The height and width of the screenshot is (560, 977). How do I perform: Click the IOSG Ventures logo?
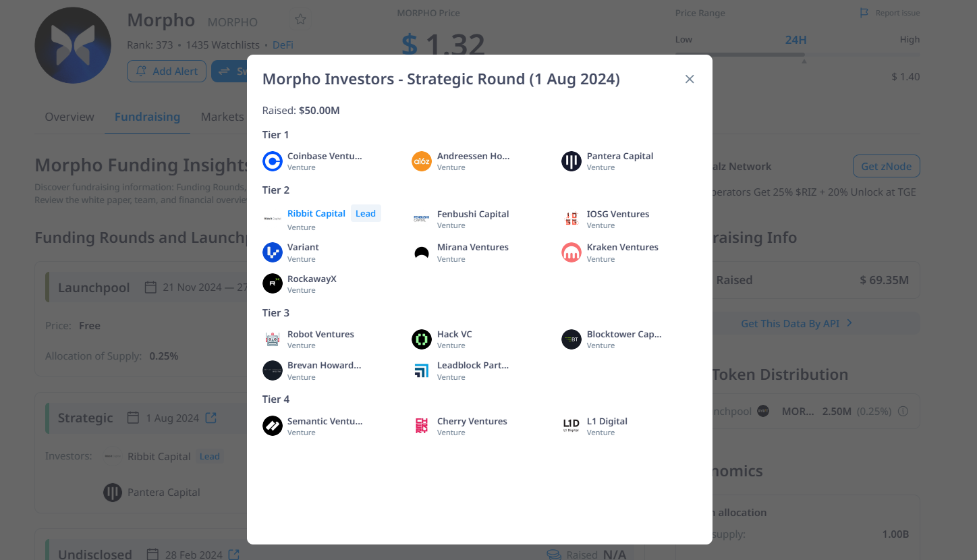571,219
